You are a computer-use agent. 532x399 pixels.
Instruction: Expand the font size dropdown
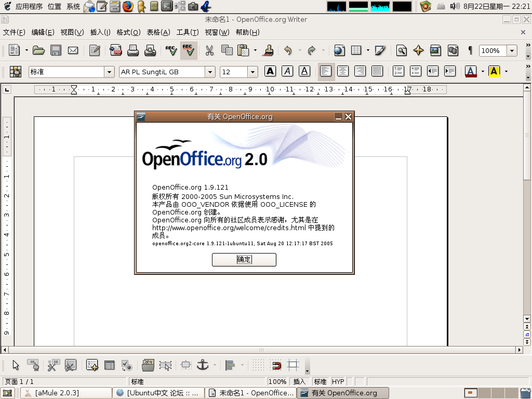pyautogui.click(x=252, y=72)
